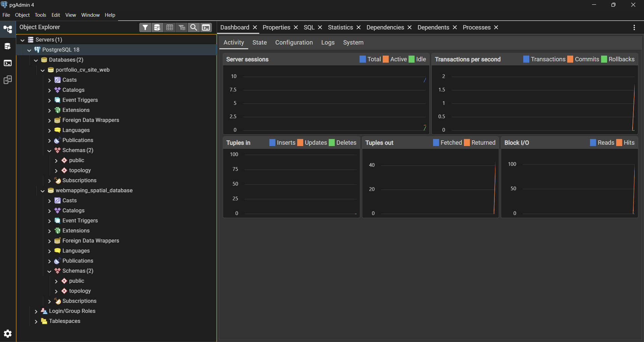Click the Tablespaces folder icon
The image size is (644, 342).
coord(44,321)
